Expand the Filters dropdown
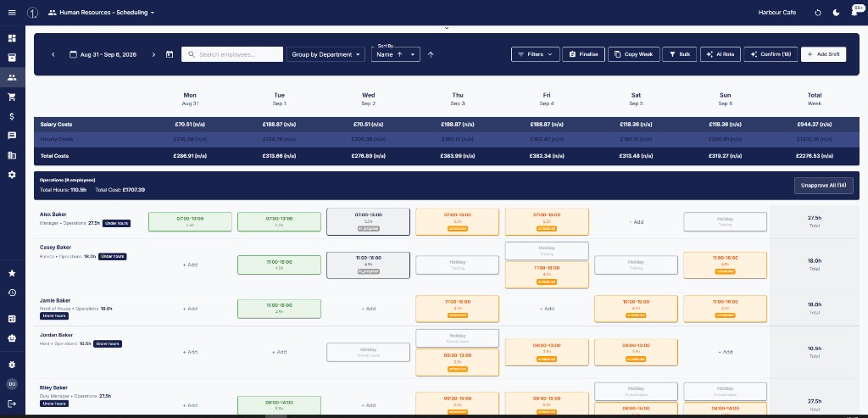This screenshot has width=868, height=418. (536, 54)
